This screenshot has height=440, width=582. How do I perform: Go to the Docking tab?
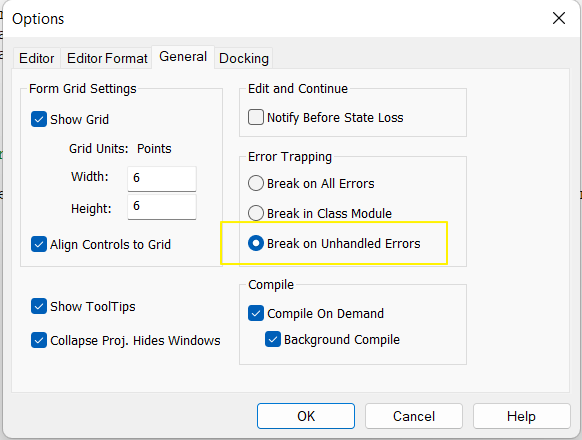(244, 58)
